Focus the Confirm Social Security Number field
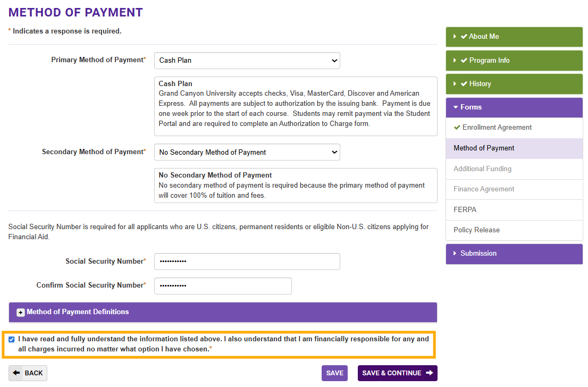The width and height of the screenshot is (588, 387). 223,286
